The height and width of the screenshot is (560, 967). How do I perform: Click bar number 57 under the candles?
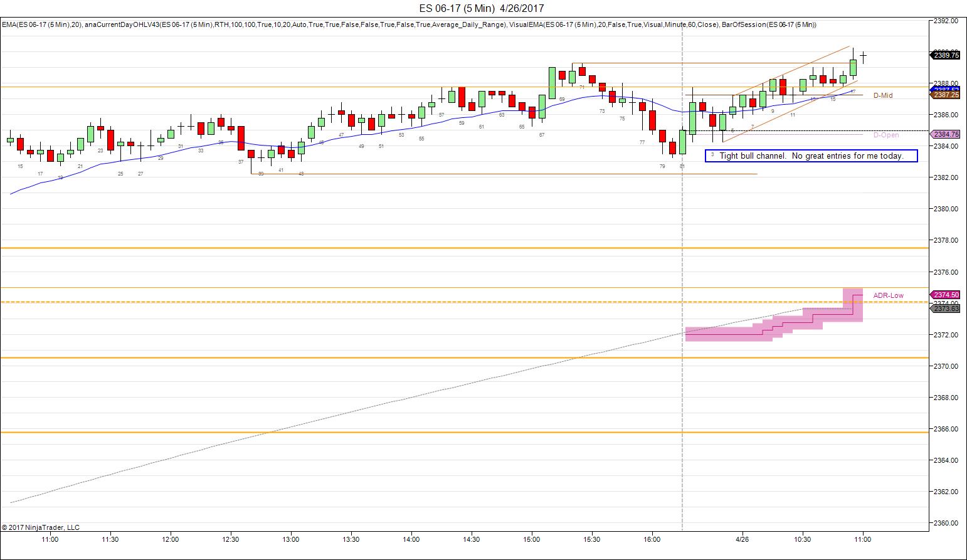pyautogui.click(x=441, y=115)
